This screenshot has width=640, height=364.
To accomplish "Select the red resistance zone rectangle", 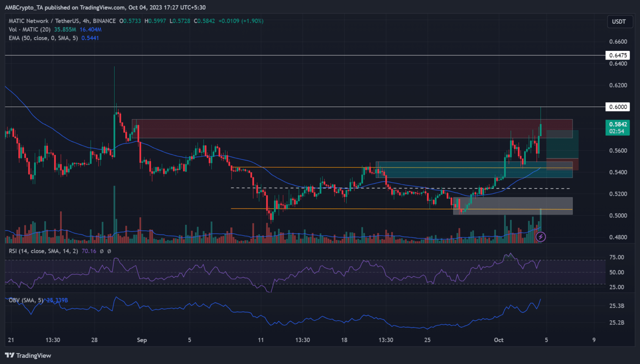I will tap(333, 129).
